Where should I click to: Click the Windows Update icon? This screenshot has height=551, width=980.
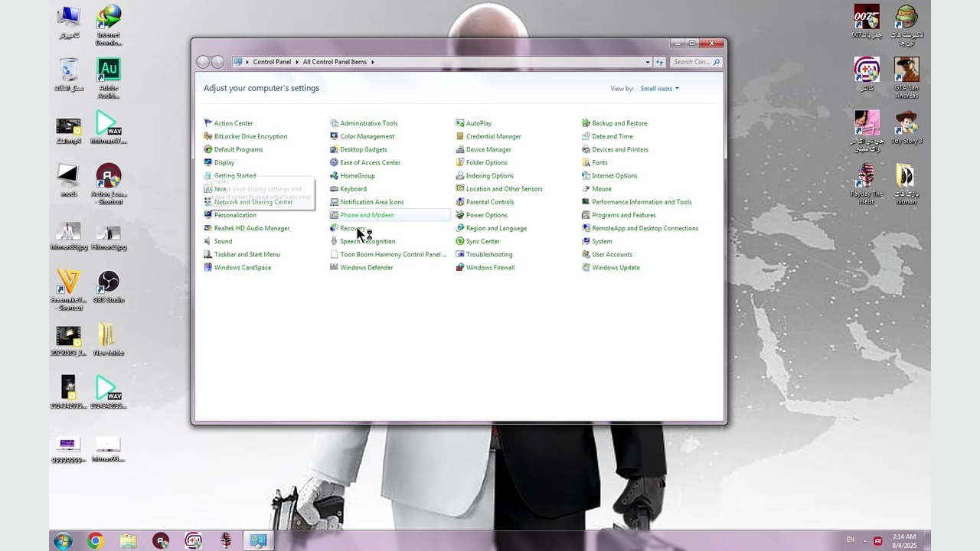pyautogui.click(x=586, y=268)
